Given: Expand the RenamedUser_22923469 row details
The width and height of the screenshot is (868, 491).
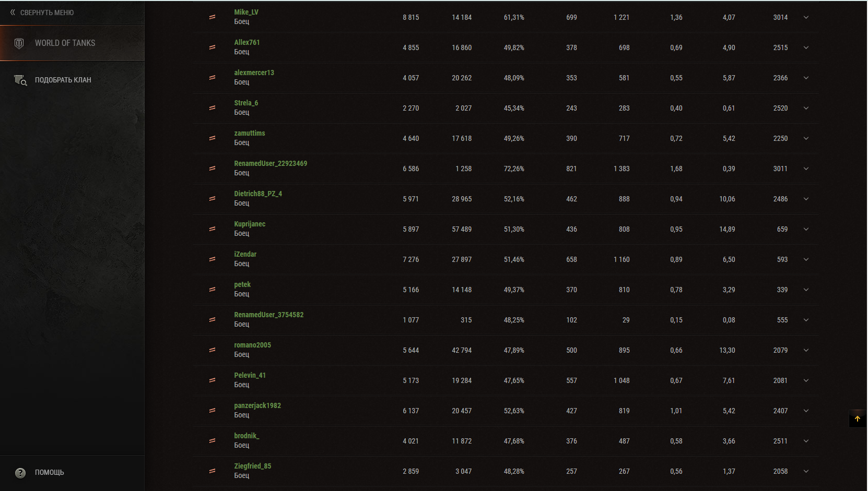Looking at the screenshot, I should 806,169.
